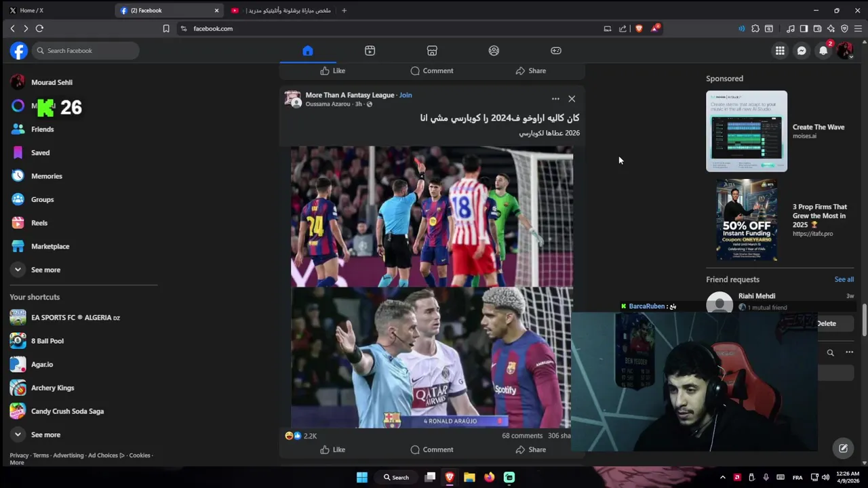Go back in browser history
Image resolution: width=868 pixels, height=488 pixels.
click(12, 28)
